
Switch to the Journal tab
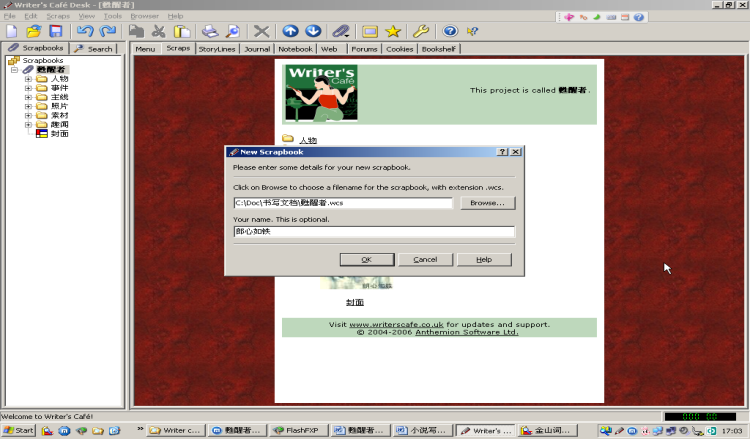[257, 49]
